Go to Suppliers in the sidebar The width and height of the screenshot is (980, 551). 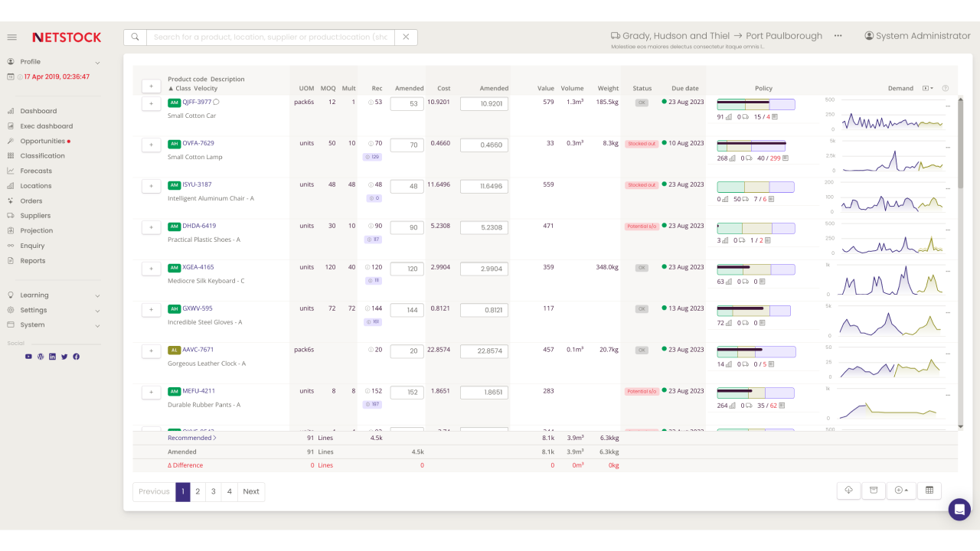pos(35,216)
